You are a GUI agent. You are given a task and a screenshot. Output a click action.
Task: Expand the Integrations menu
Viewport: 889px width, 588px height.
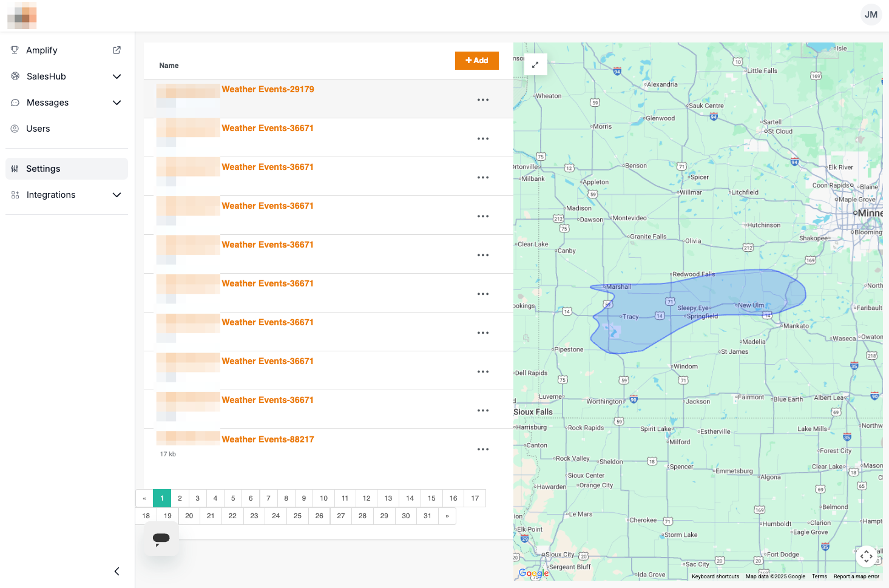117,195
